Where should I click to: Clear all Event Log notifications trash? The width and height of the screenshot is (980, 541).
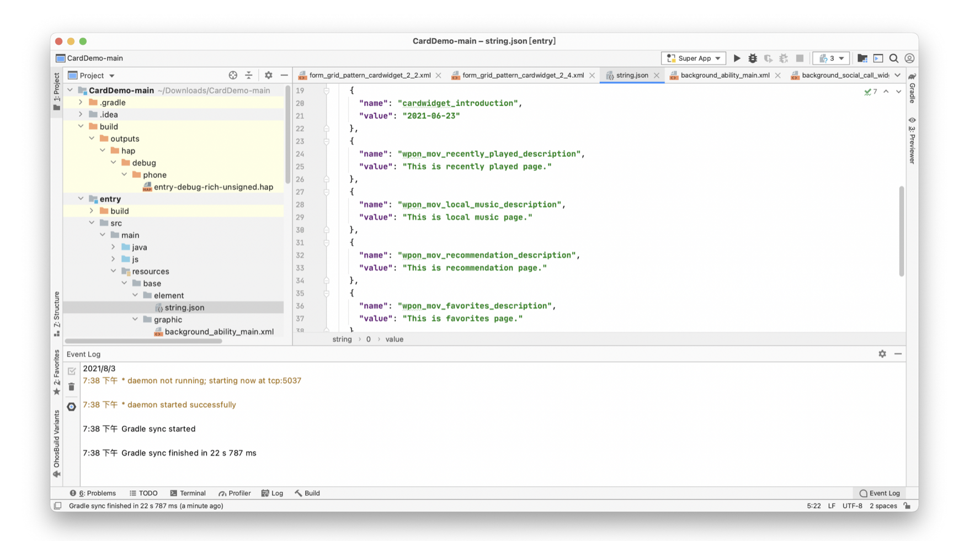[71, 387]
